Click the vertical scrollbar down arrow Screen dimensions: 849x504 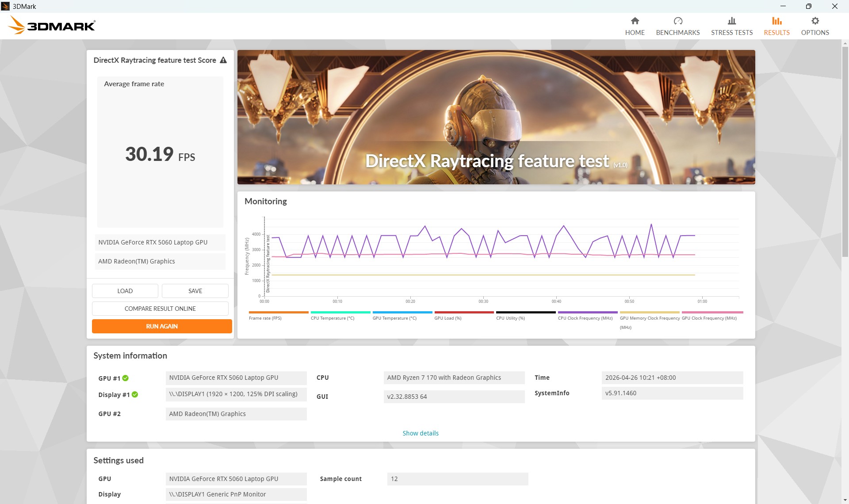coord(845,500)
